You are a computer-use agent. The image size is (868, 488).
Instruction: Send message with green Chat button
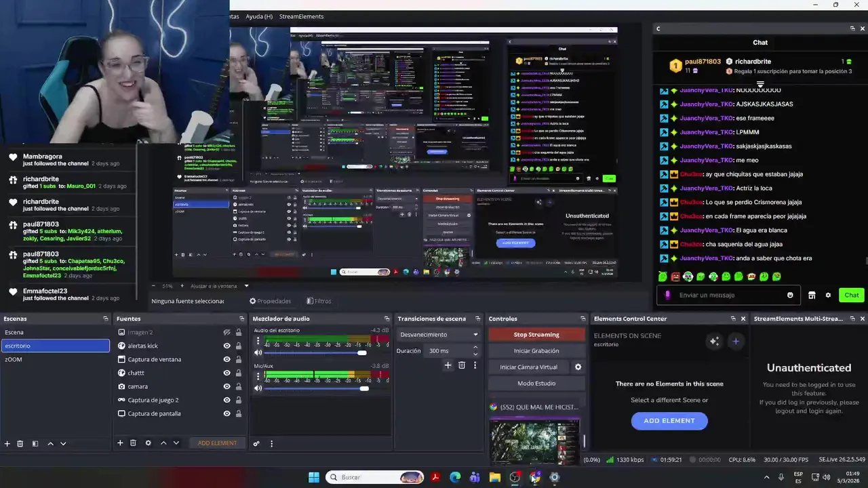pos(852,295)
